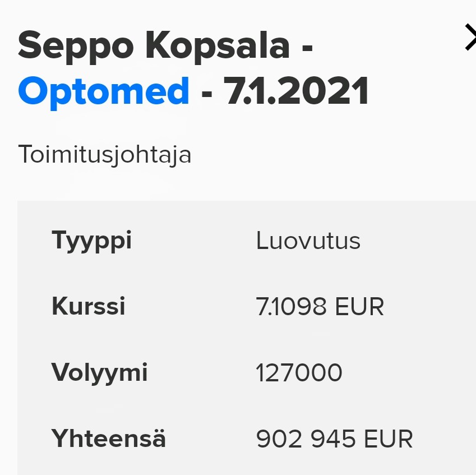Click the 127000 volume value
The width and height of the screenshot is (476, 475).
pos(299,372)
